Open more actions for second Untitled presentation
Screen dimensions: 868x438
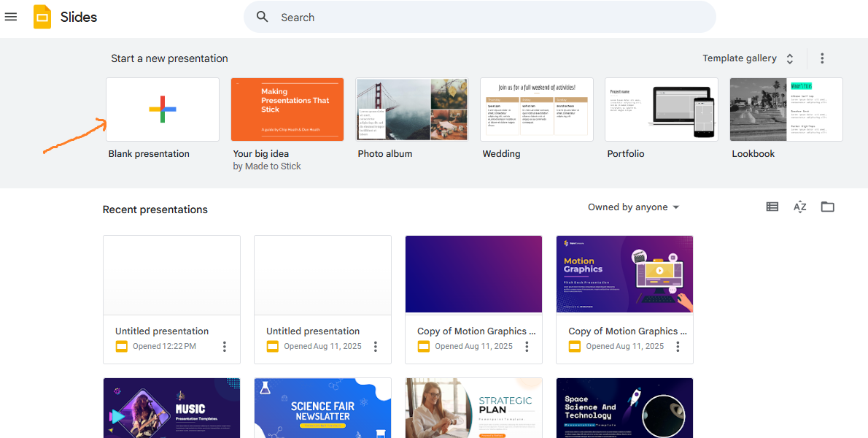click(x=376, y=347)
